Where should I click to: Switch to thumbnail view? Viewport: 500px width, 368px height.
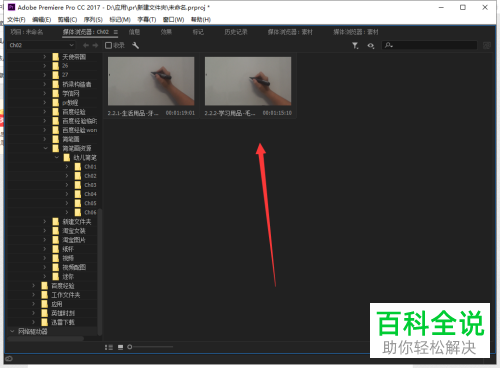point(120,347)
